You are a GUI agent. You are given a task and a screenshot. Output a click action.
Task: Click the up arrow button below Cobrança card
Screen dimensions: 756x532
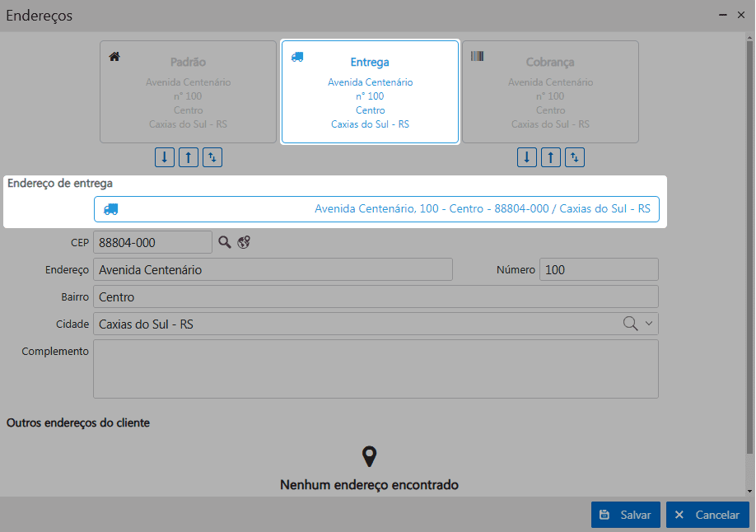pos(551,157)
